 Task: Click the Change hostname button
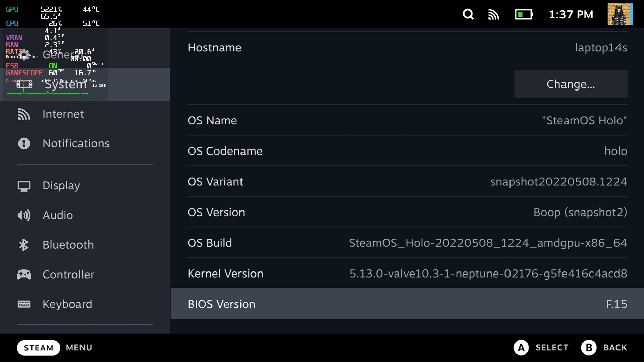[x=571, y=84]
